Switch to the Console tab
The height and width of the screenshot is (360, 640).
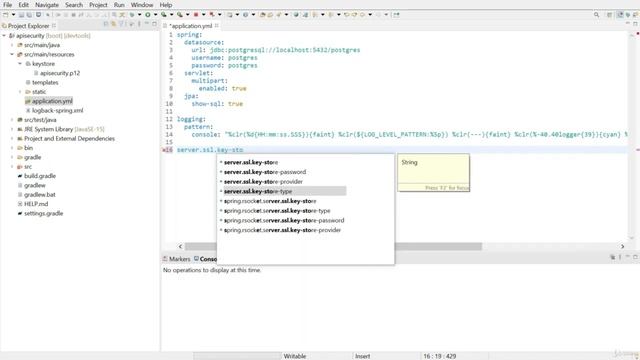(x=205, y=259)
